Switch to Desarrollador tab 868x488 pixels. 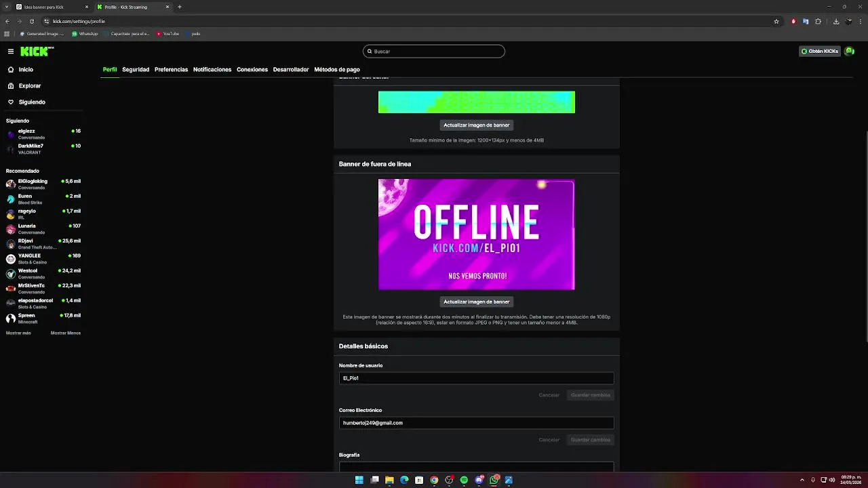pyautogui.click(x=291, y=70)
